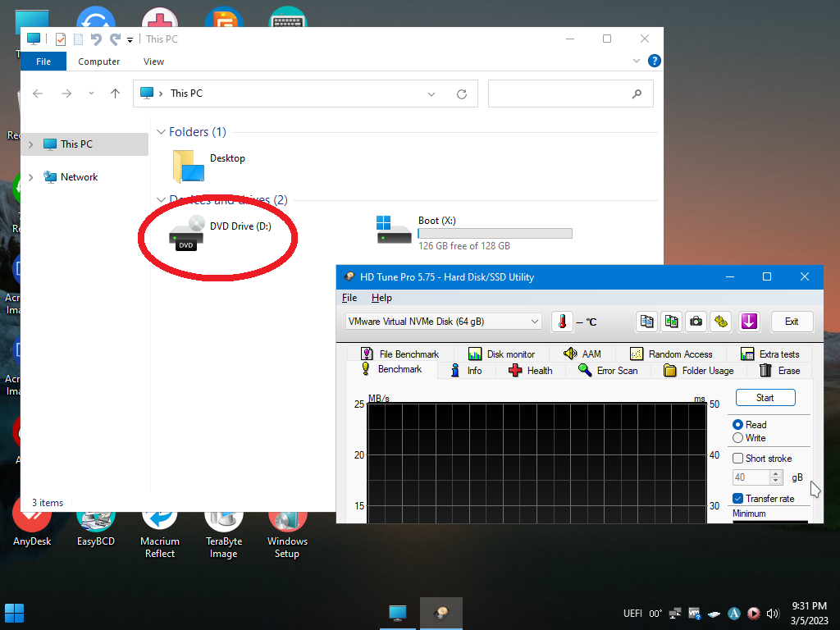The width and height of the screenshot is (840, 630).
Task: Click the Properties quick access icon
Action: 61,39
